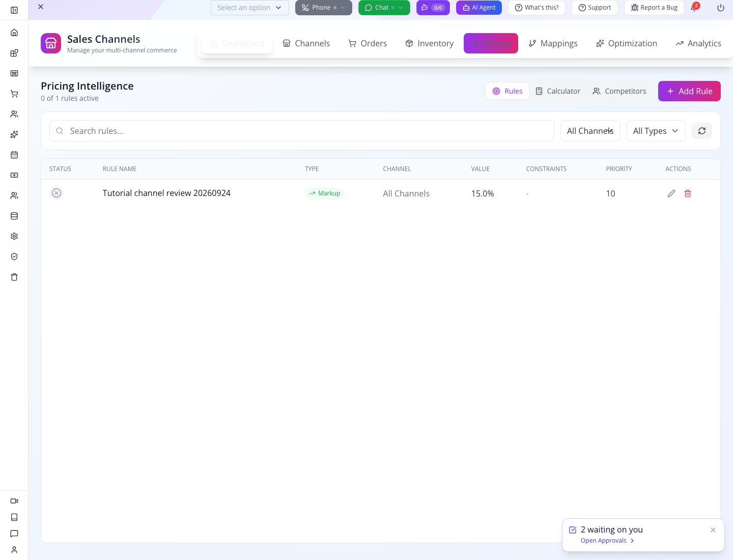
Task: Expand the Chat status dropdown
Action: (384, 8)
